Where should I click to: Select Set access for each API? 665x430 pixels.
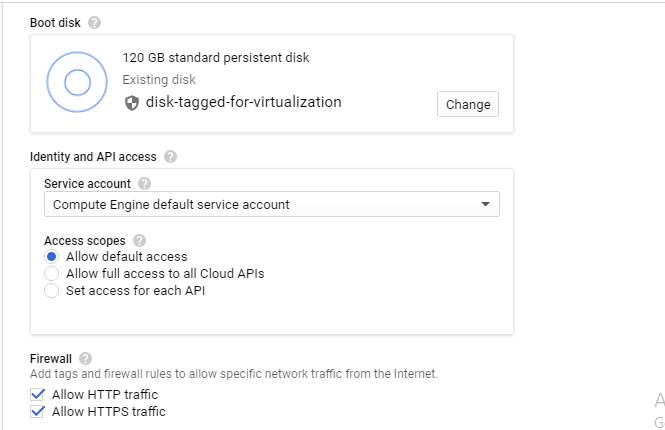click(52, 291)
